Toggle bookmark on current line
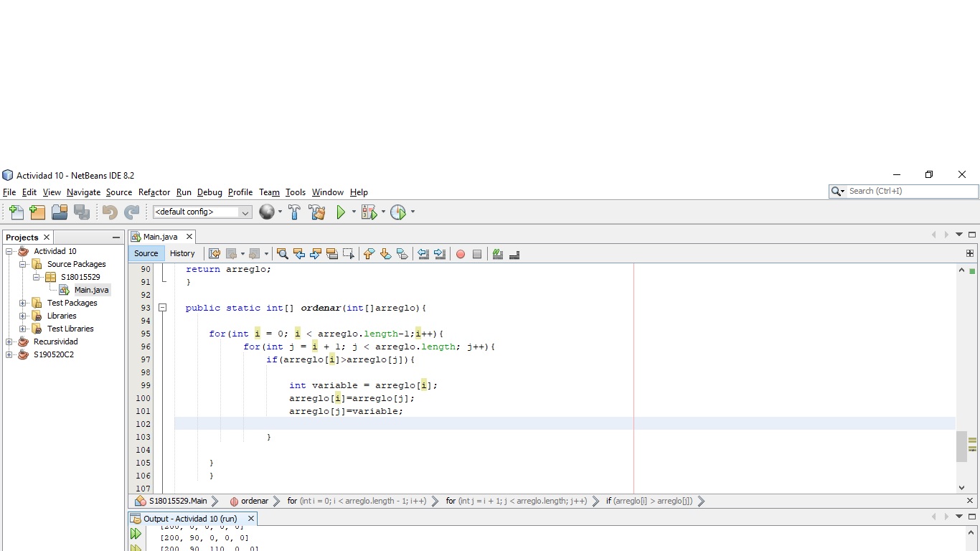The width and height of the screenshot is (980, 551). [x=402, y=253]
